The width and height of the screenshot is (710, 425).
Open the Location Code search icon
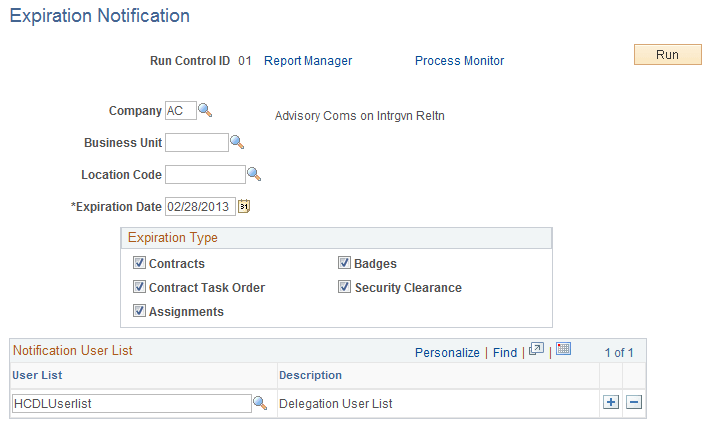[x=254, y=174]
